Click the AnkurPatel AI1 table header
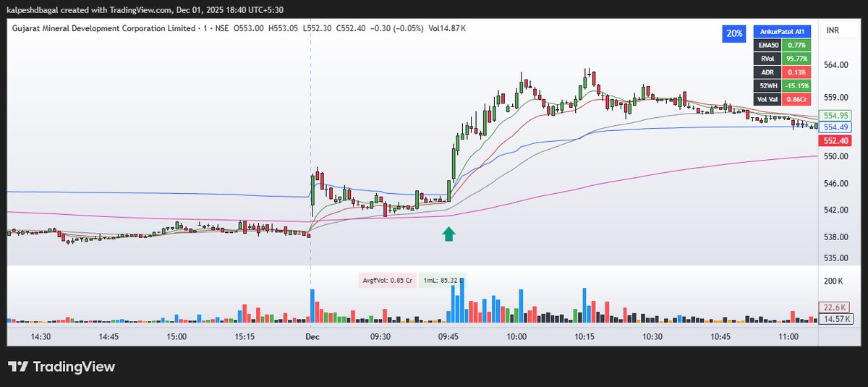This screenshot has height=387, width=868. click(x=780, y=33)
